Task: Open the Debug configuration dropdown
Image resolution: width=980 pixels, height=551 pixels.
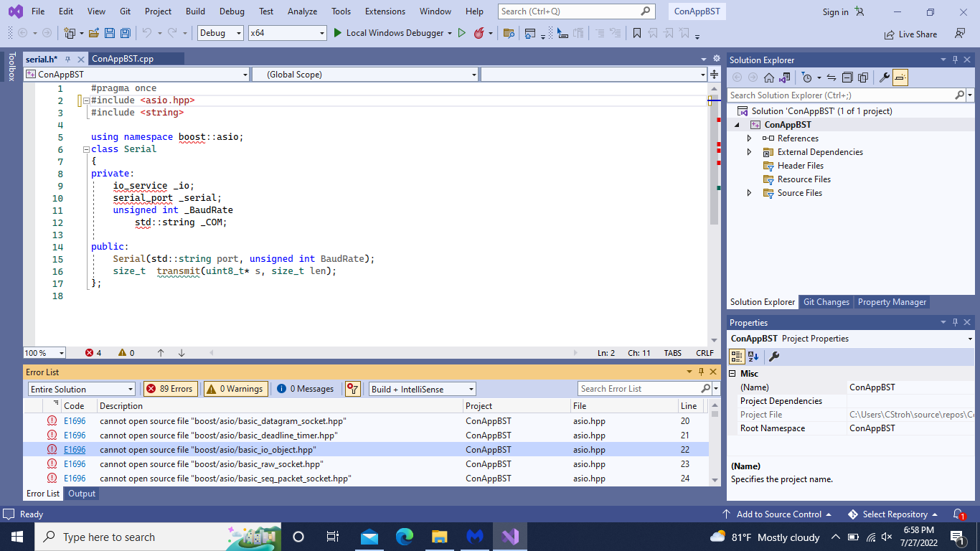Action: pos(220,33)
